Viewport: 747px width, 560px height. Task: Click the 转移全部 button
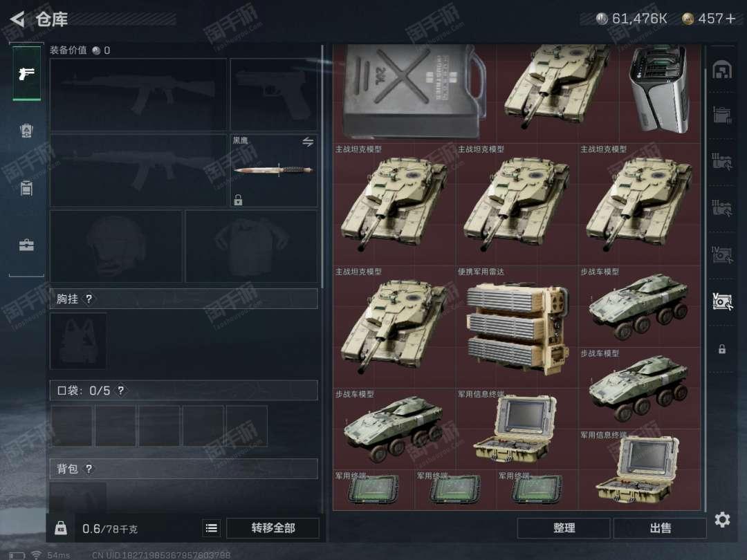273,528
